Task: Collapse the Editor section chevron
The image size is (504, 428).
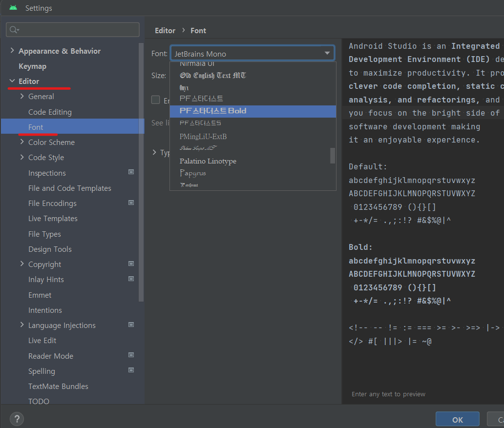Action: point(12,81)
